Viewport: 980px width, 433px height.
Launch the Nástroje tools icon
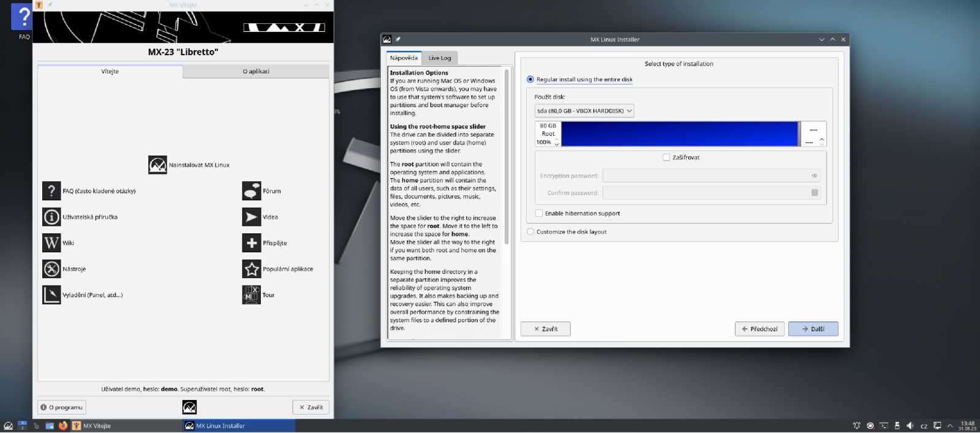tap(51, 269)
